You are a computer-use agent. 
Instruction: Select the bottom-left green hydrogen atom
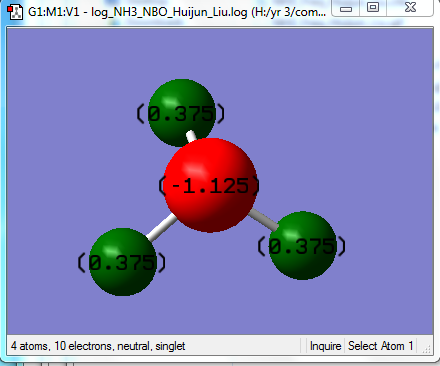click(x=123, y=262)
